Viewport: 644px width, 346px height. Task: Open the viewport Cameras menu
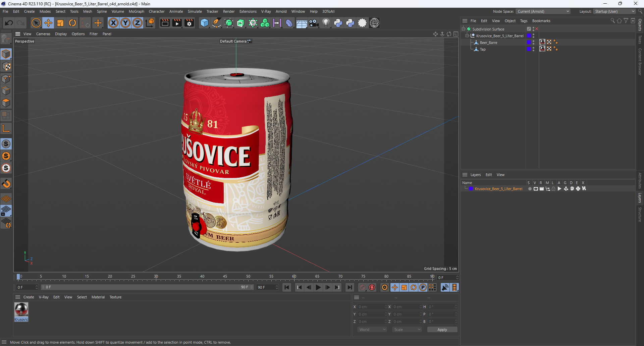click(43, 34)
